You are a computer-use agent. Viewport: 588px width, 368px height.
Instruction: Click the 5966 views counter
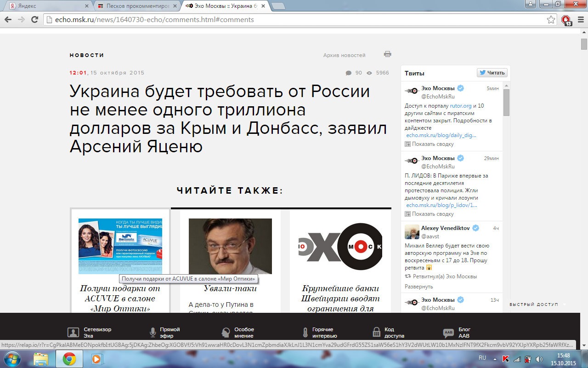pos(379,73)
